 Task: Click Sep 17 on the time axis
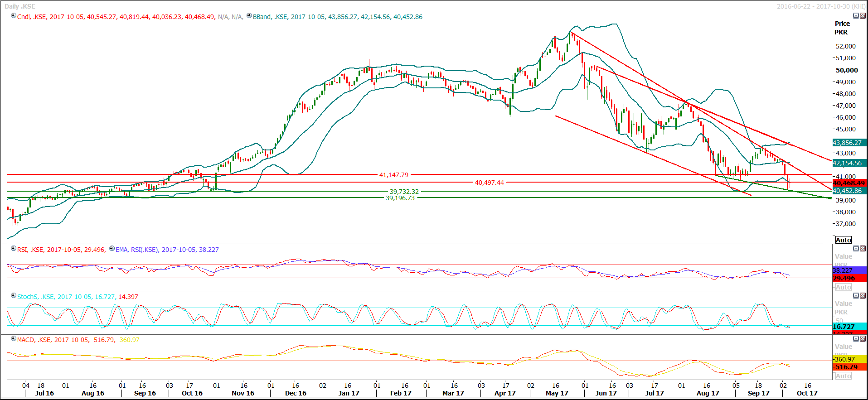(759, 393)
